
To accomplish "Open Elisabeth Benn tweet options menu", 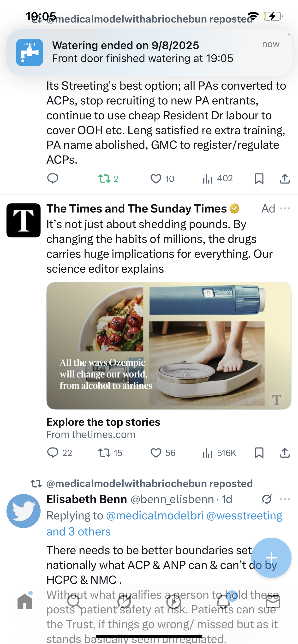I will pyautogui.click(x=285, y=499).
